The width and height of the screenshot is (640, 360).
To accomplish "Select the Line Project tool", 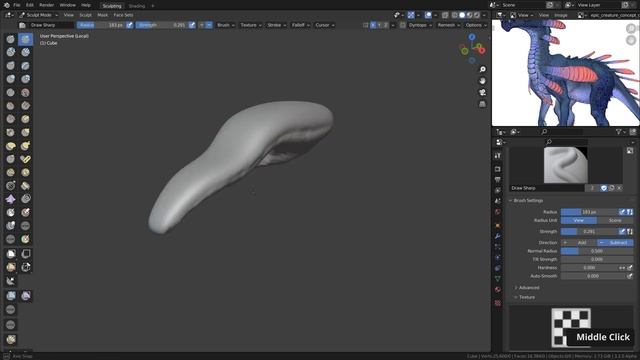I will click(11, 281).
